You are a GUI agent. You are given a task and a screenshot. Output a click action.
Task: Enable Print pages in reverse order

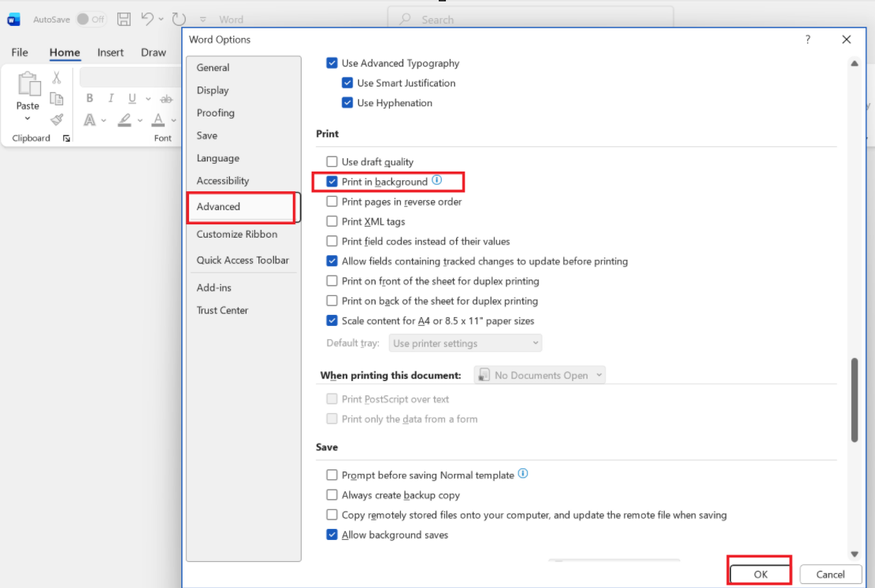pyautogui.click(x=332, y=202)
